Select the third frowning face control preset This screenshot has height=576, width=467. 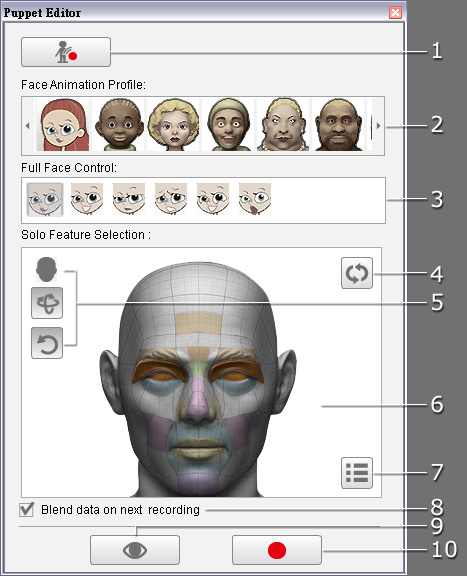[129, 199]
